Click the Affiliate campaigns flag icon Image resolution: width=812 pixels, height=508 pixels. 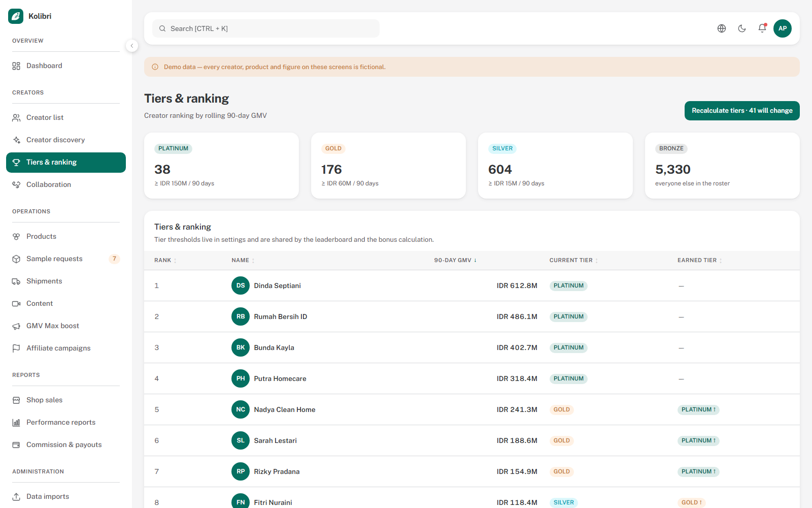click(16, 348)
